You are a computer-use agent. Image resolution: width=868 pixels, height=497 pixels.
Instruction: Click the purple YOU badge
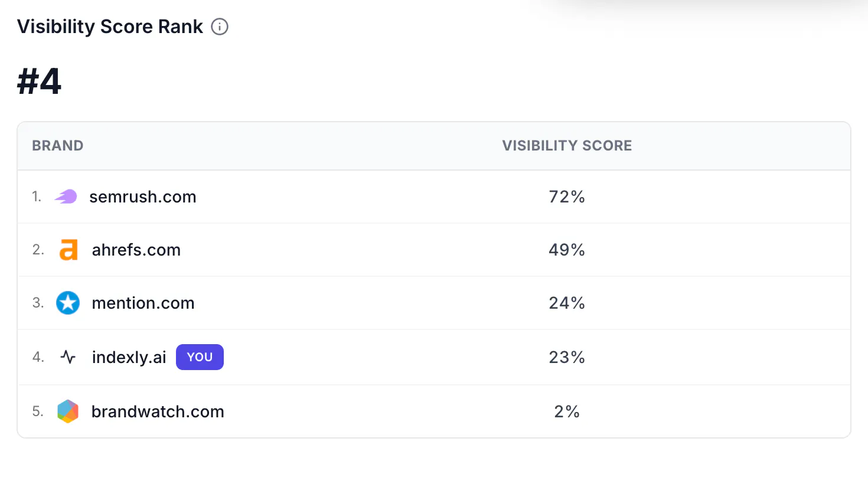200,357
